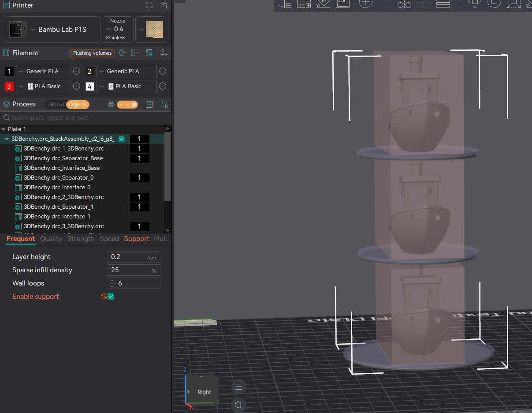Screen dimensions: 532x413
Task: Click the atom icon beside advanced toggle
Action: click(111, 105)
